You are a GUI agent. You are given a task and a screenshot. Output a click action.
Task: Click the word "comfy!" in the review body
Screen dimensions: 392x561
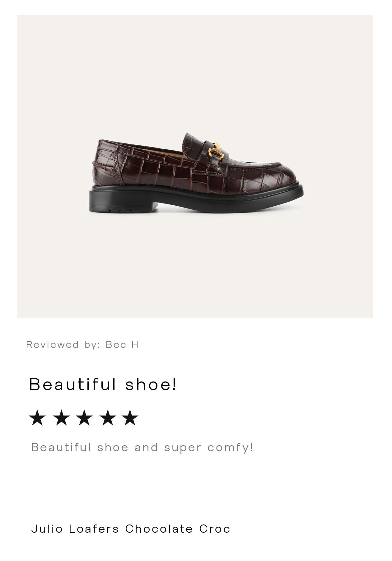[x=230, y=447]
